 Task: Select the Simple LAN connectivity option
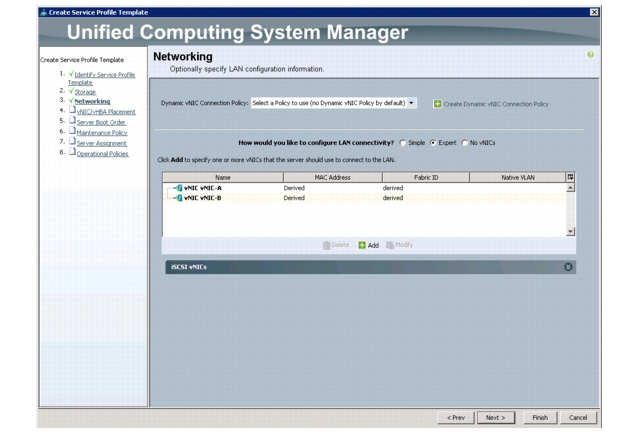coord(403,142)
